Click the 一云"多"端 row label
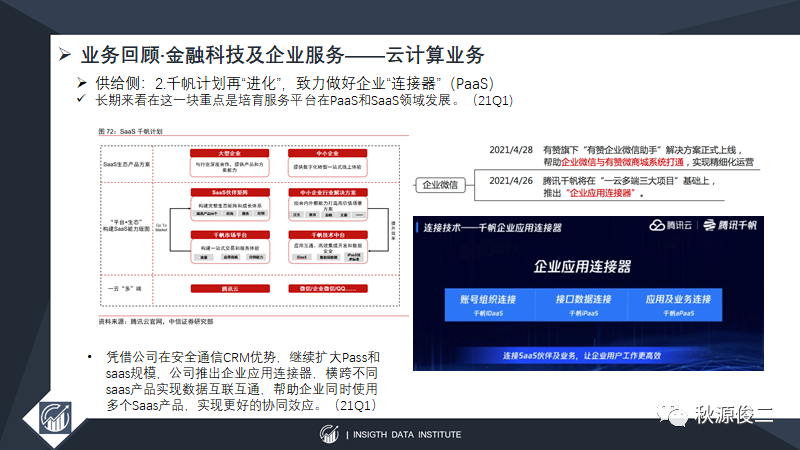The height and width of the screenshot is (450, 800). point(124,289)
